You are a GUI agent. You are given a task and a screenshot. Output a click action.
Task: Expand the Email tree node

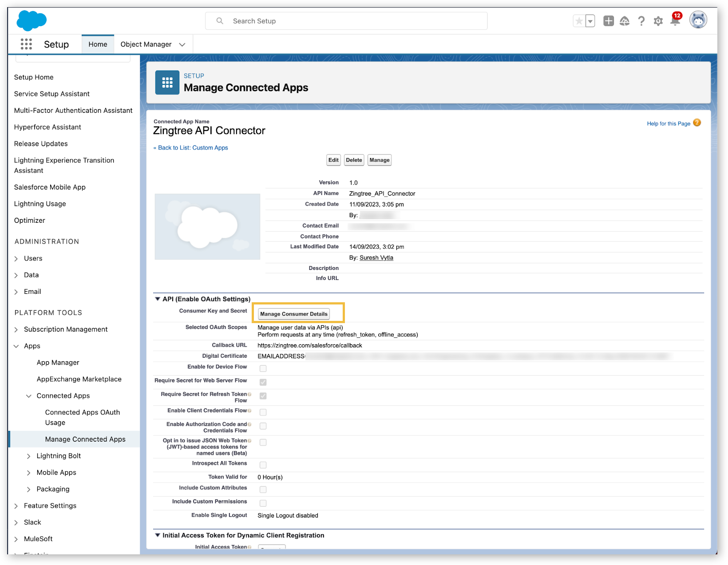16,292
